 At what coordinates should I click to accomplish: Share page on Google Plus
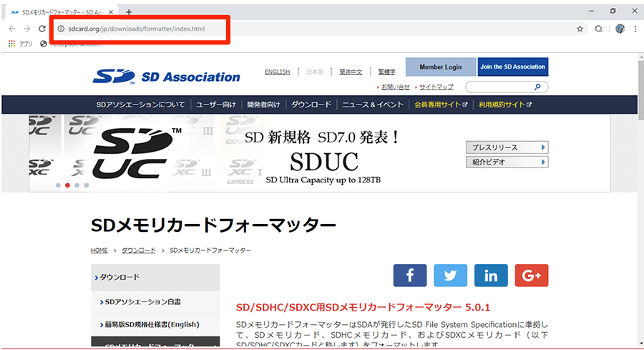point(532,276)
